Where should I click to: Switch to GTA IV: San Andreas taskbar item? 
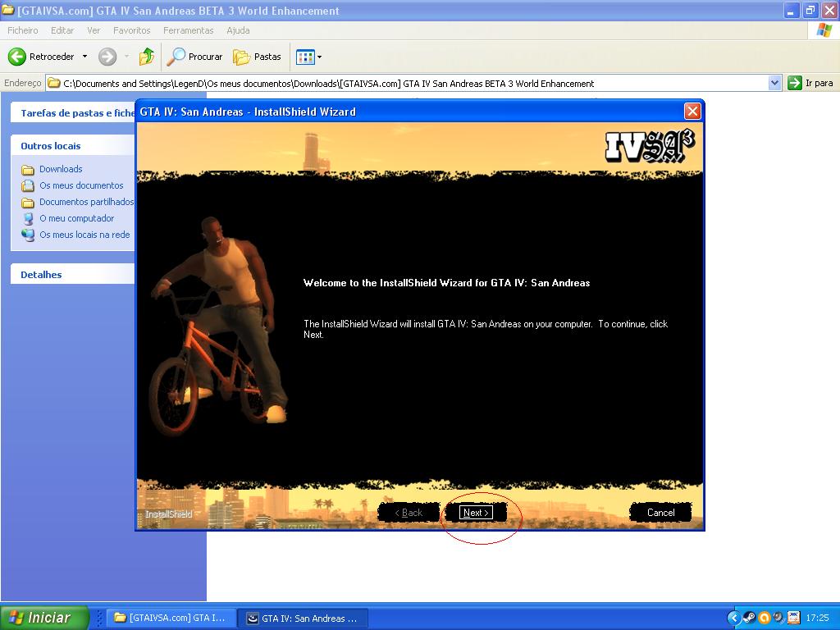coord(304,618)
